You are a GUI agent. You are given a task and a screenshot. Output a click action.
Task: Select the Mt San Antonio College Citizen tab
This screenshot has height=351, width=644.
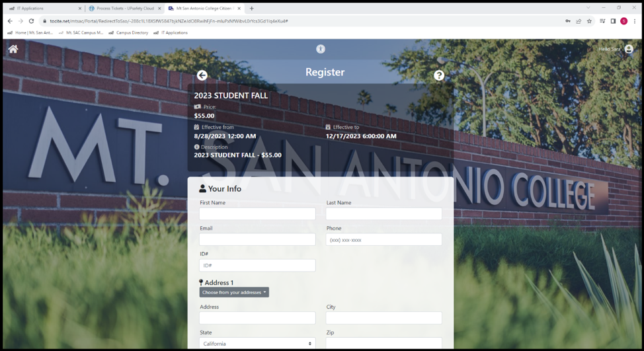tap(204, 8)
